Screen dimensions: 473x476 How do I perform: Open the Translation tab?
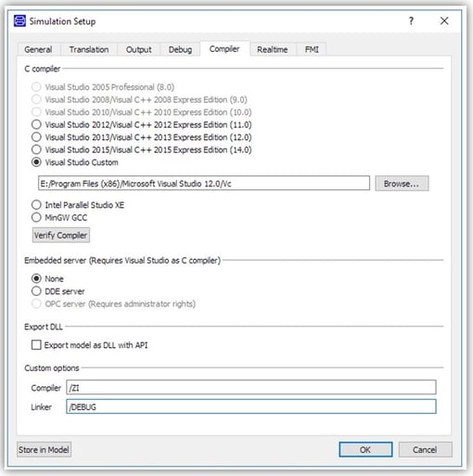[x=89, y=49]
